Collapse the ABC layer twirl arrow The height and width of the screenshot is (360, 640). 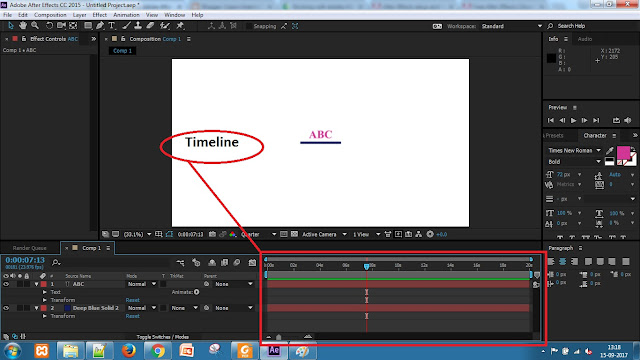[x=36, y=284]
